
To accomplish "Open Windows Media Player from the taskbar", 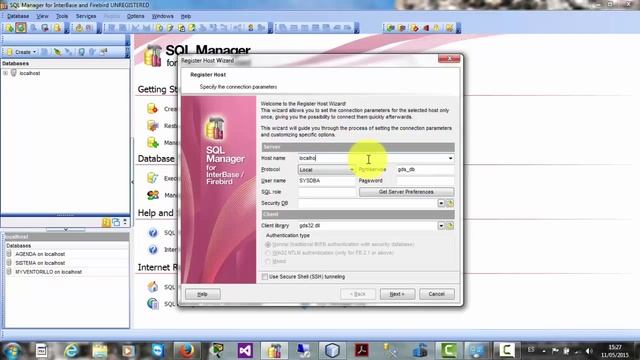I will tap(128, 350).
